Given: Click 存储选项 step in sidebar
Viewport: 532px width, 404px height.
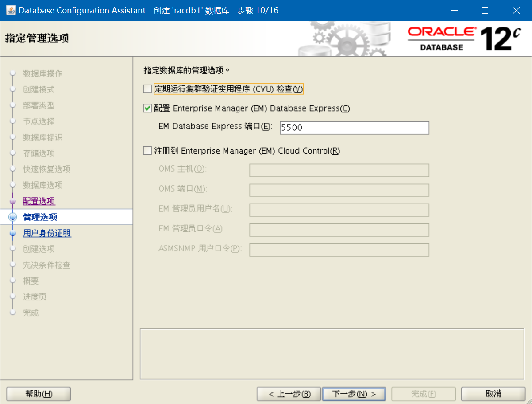Looking at the screenshot, I should coord(39,154).
